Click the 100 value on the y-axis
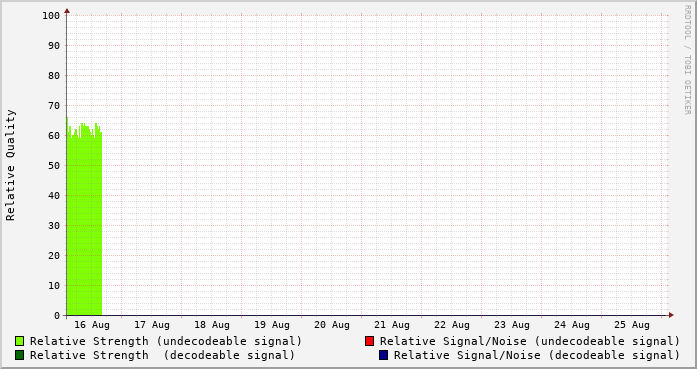 click(x=51, y=16)
